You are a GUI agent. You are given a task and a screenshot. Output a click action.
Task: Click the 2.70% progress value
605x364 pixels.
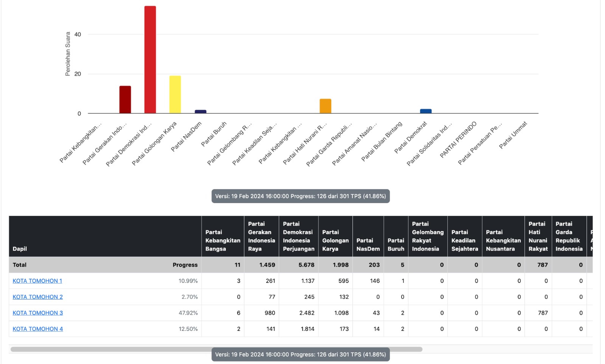point(189,297)
